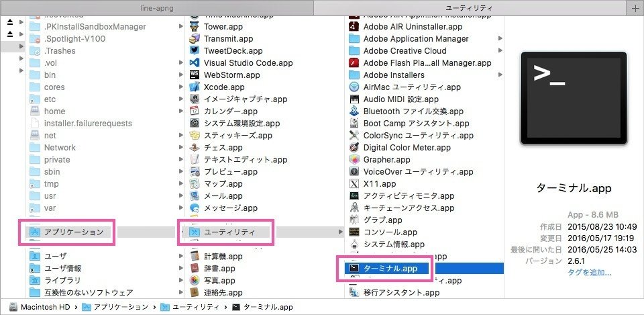The width and height of the screenshot is (644, 315).
Task: Click Macintosh HD in the path bar
Action: click(39, 307)
